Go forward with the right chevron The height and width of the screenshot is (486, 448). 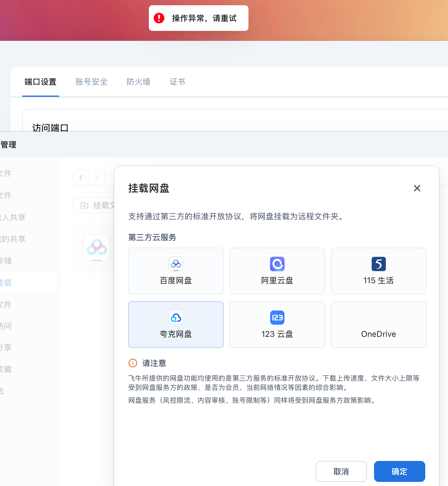pyautogui.click(x=97, y=177)
